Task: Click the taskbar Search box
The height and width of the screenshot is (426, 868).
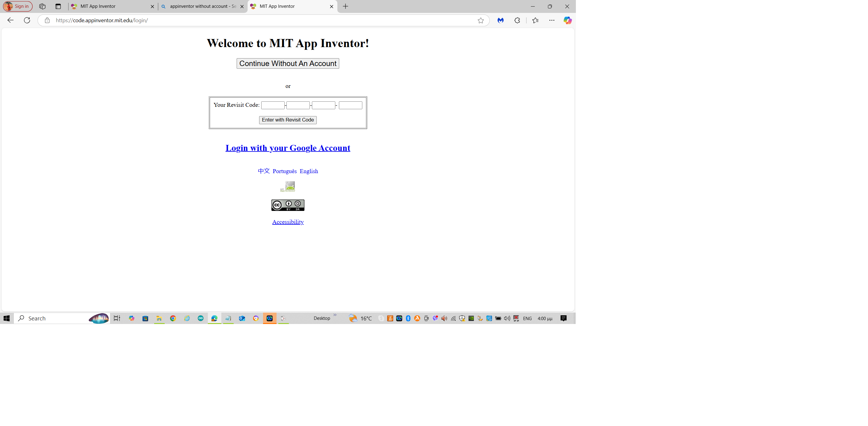Action: 62,318
